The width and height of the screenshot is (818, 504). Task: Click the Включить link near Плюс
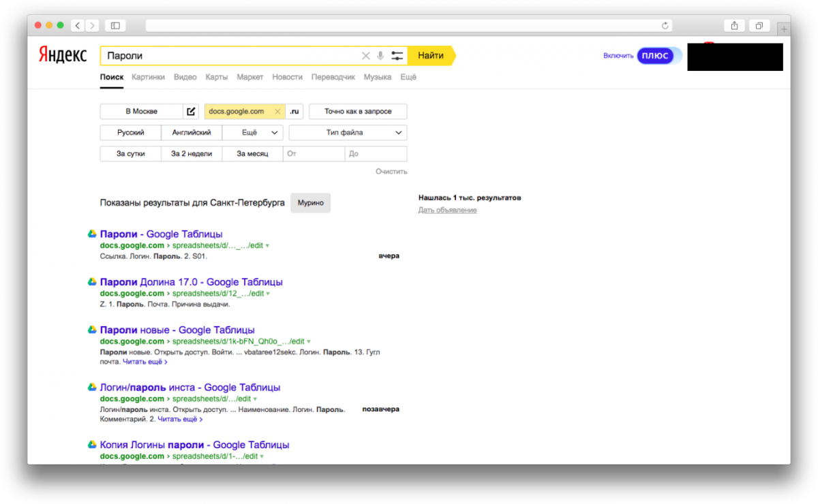pos(618,56)
